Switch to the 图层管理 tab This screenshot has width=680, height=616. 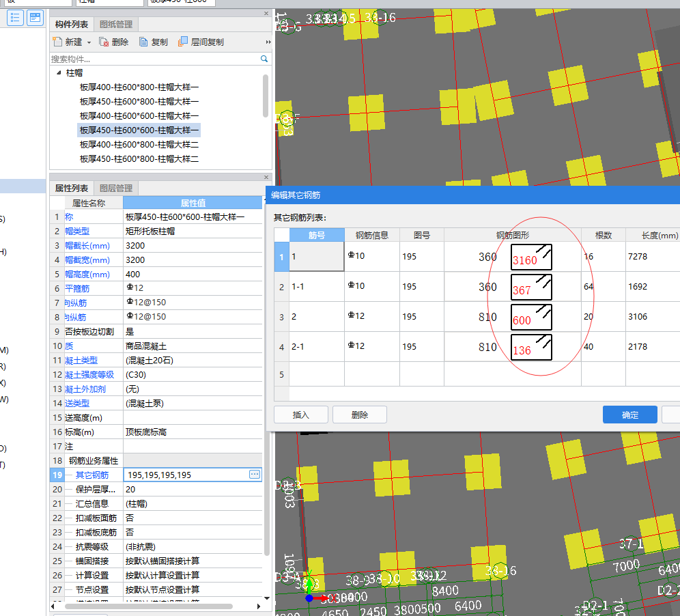(116, 188)
